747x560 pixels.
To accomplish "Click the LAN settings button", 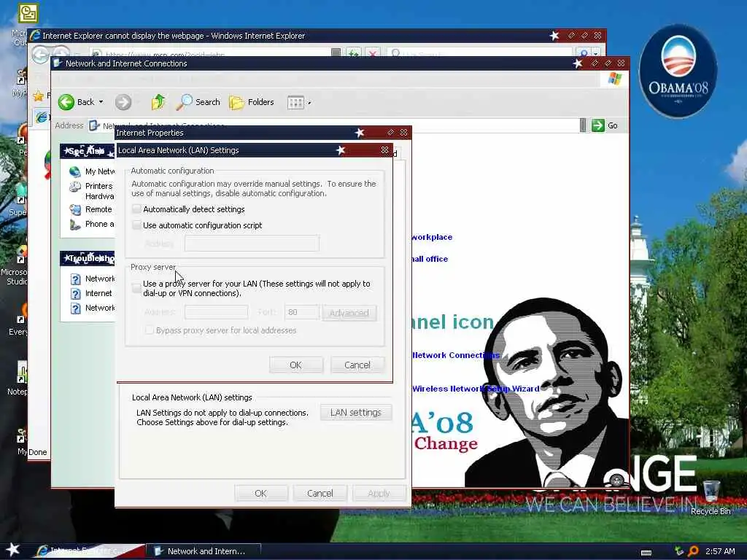I will point(356,413).
